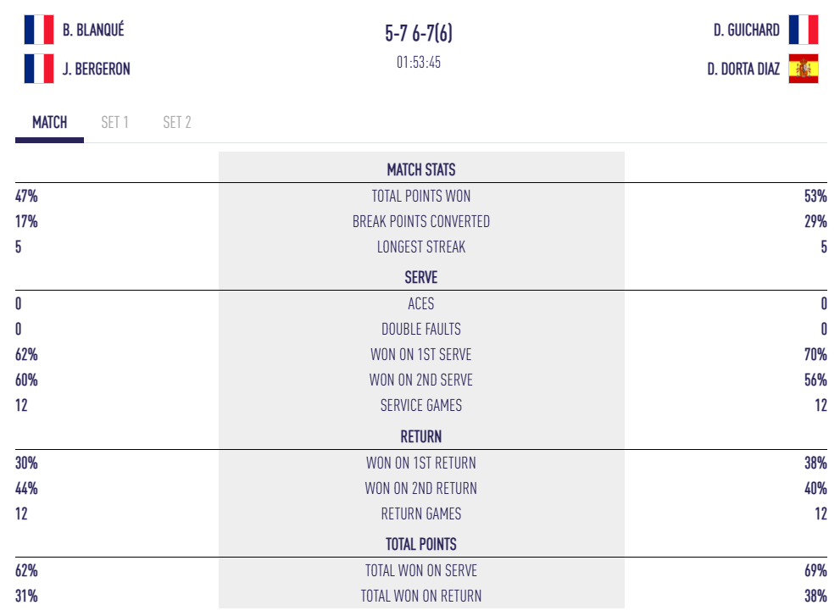Click the MATCH STATS section header
840x616 pixels.
pyautogui.click(x=421, y=169)
